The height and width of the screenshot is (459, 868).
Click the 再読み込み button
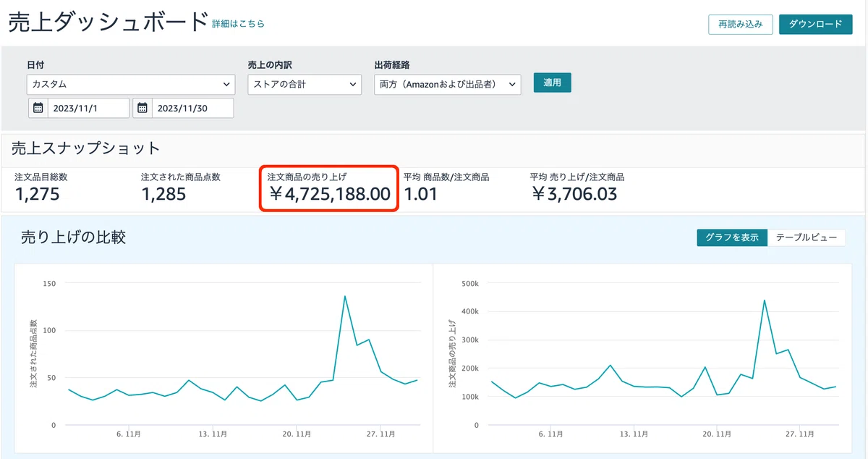[x=740, y=24]
